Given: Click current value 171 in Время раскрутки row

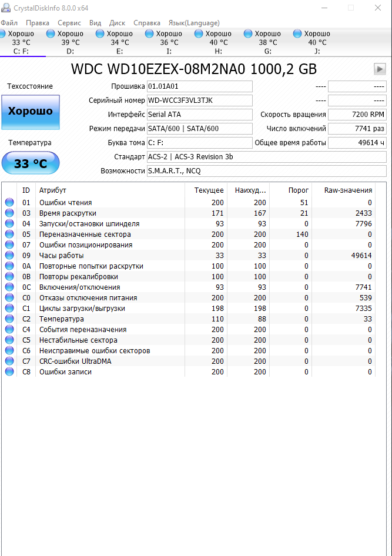Looking at the screenshot, I should [x=217, y=213].
